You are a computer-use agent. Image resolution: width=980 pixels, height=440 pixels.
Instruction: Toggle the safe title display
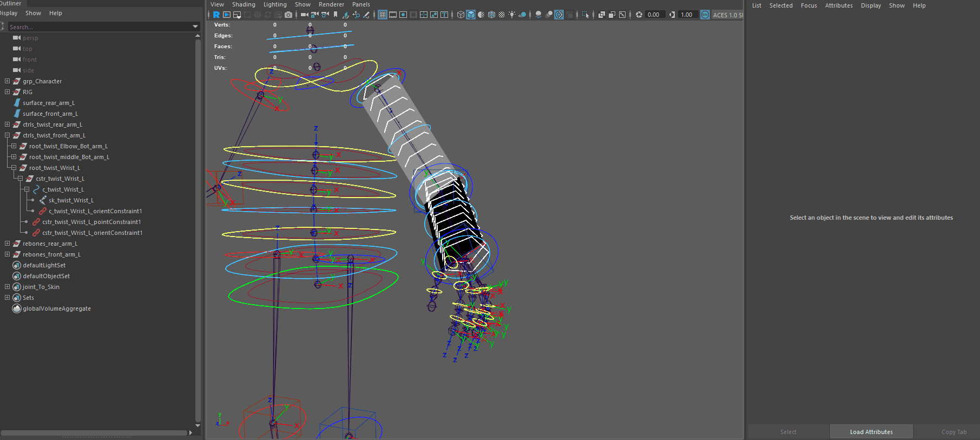pos(444,15)
